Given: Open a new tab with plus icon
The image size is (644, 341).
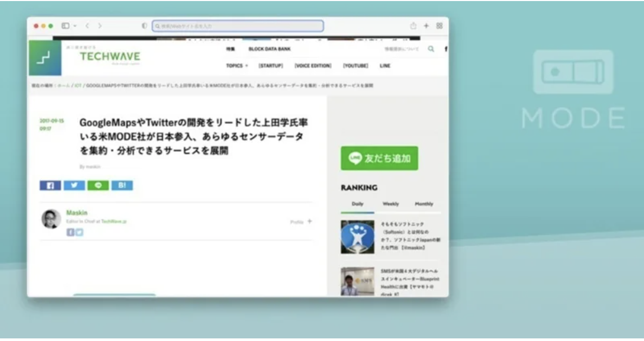Looking at the screenshot, I should [426, 25].
